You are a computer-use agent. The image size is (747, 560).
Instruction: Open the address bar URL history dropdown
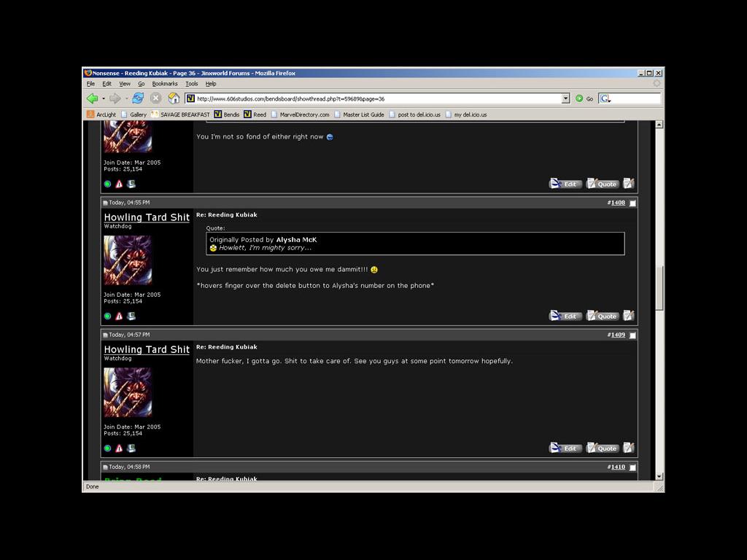pos(565,98)
